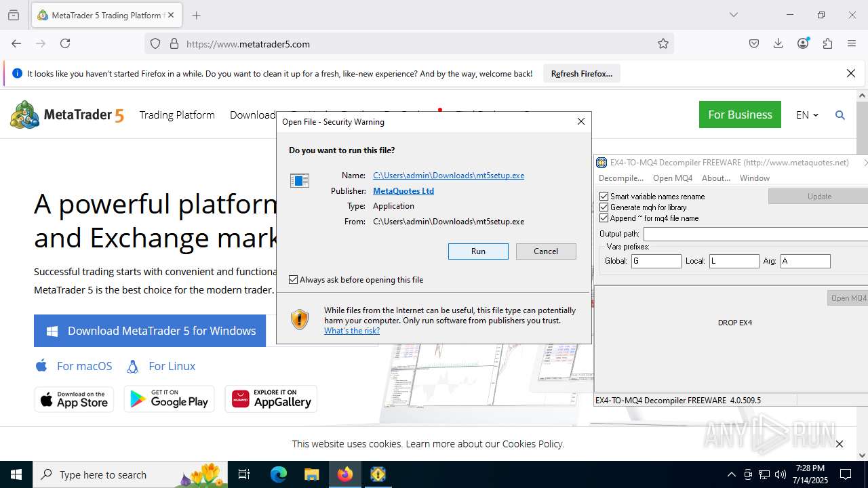Open the mt5setup.exe Name path link
Screen dimensions: 868x488
pyautogui.click(x=448, y=175)
